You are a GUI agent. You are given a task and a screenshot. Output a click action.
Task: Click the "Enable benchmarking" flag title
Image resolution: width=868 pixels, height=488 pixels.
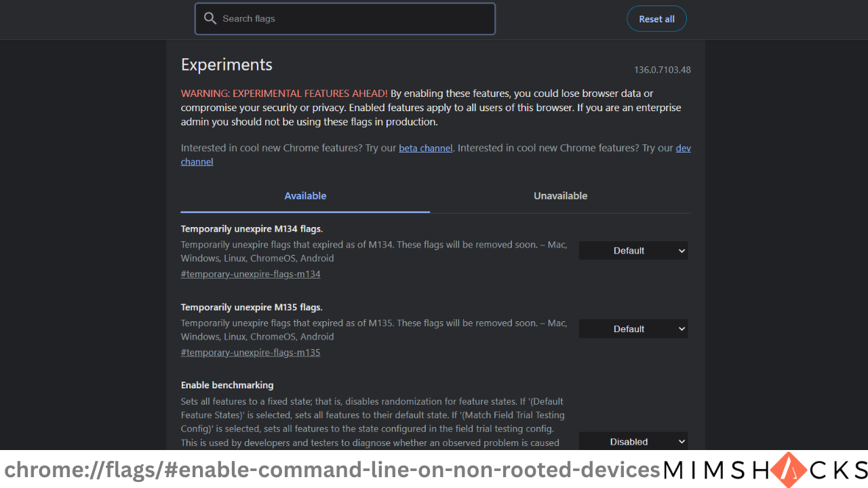[x=227, y=385]
